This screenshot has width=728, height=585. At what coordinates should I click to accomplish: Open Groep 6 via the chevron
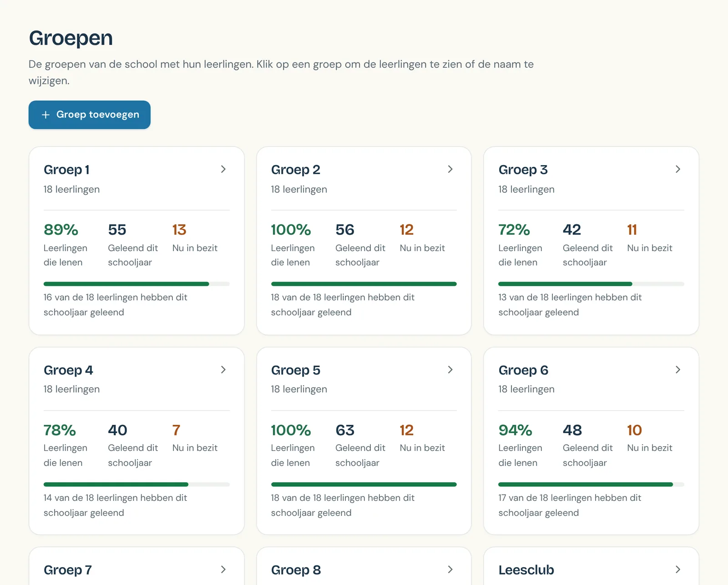pyautogui.click(x=677, y=370)
